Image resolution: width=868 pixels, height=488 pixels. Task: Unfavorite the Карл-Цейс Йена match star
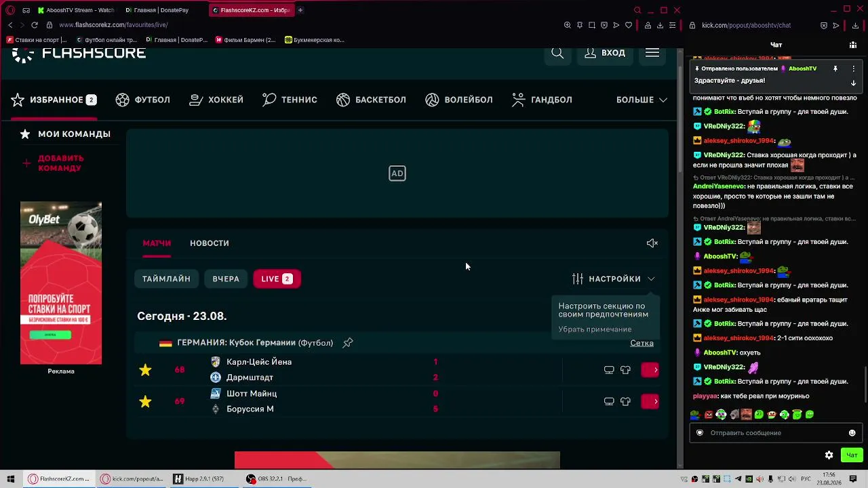[145, 370]
